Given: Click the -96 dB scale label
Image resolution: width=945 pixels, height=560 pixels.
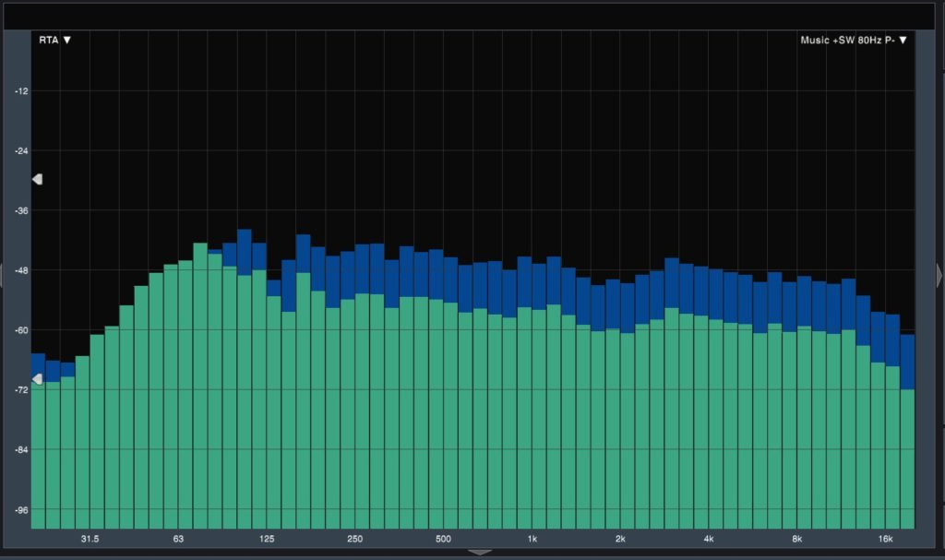Looking at the screenshot, I should [21, 509].
